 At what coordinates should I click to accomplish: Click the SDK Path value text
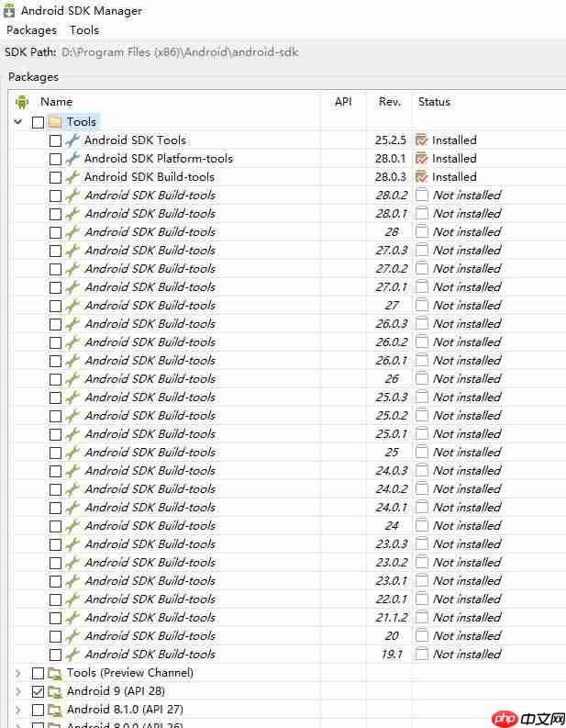pyautogui.click(x=180, y=52)
